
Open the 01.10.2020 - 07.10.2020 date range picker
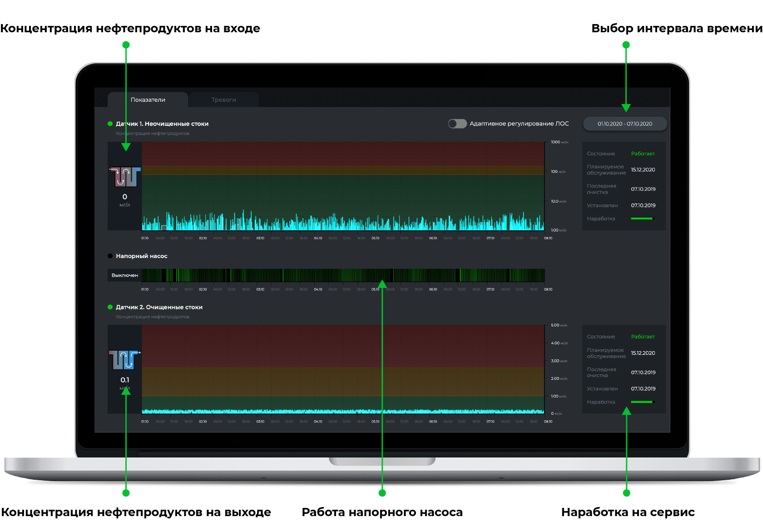[x=624, y=124]
